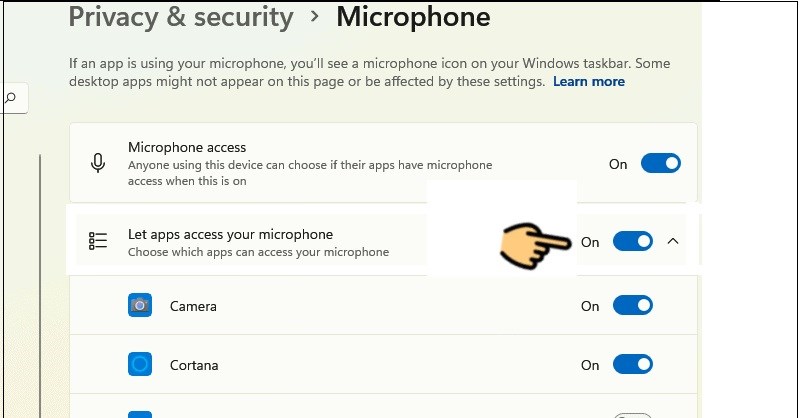
Task: Toggle Cortana microphone permission off
Action: pos(633,364)
